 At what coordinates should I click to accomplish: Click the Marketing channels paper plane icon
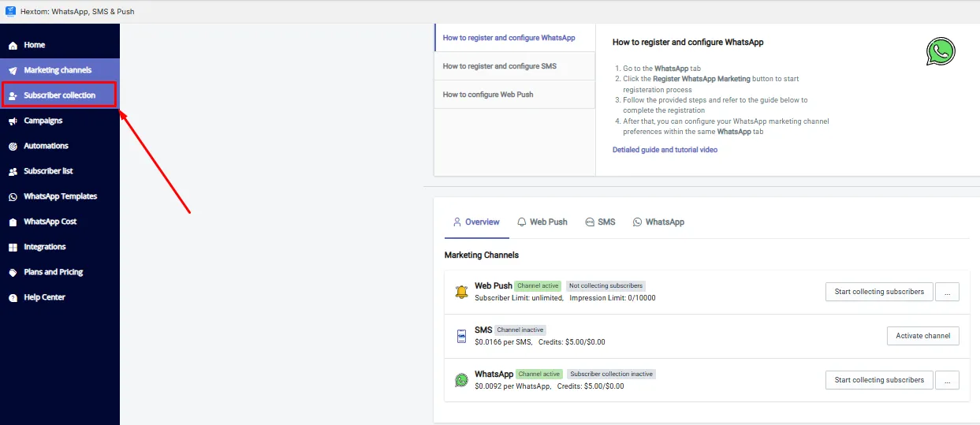[13, 70]
